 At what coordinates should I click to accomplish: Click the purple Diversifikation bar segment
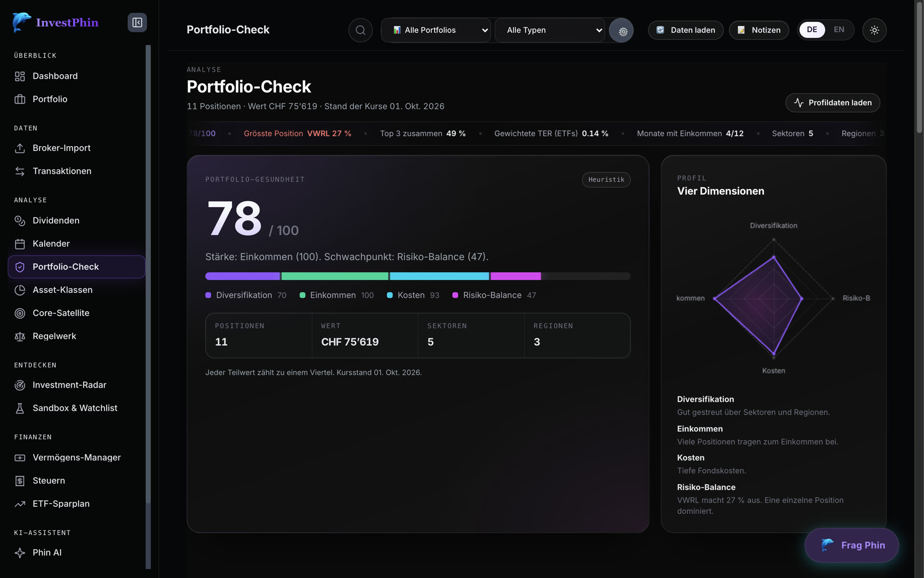coord(243,276)
